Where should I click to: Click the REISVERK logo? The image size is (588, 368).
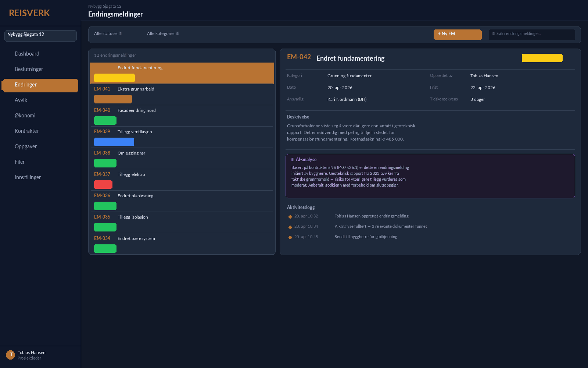tap(29, 13)
